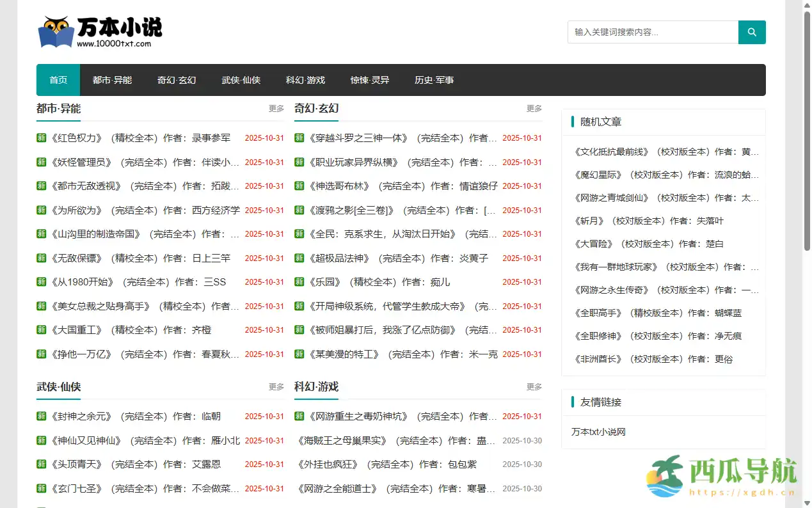812x508 pixels.
Task: Click the 新 badge beside 《封神之余元》
Action: (41, 416)
